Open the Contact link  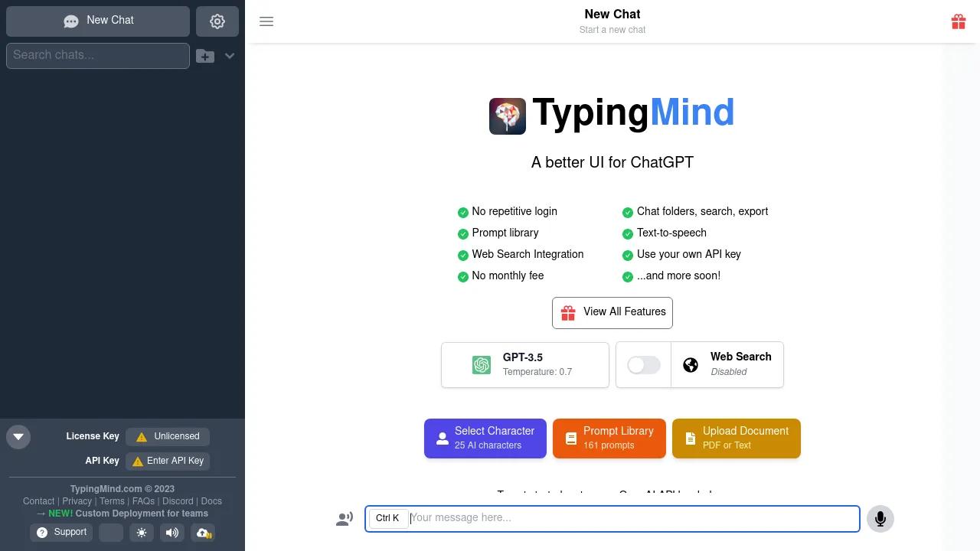coord(38,501)
